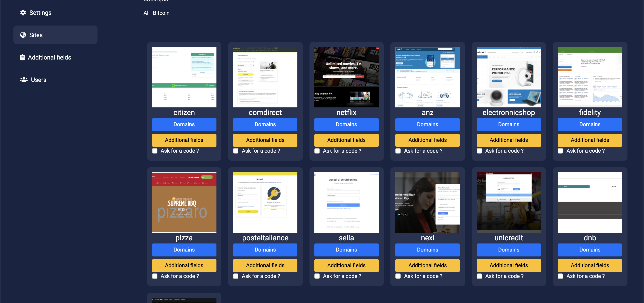The image size is (644, 303).
Task: Click the Settings gear icon
Action: 23,13
